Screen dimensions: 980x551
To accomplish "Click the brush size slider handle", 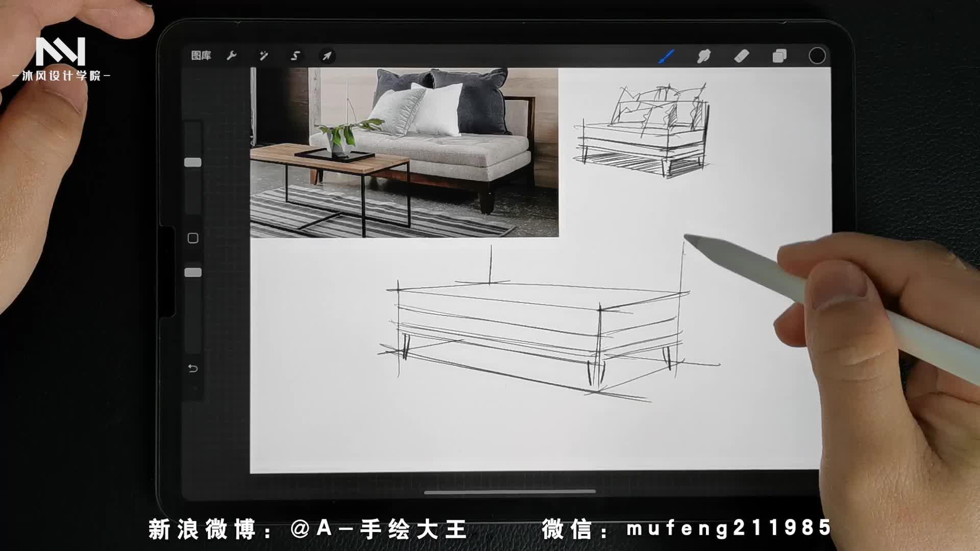I will point(191,162).
